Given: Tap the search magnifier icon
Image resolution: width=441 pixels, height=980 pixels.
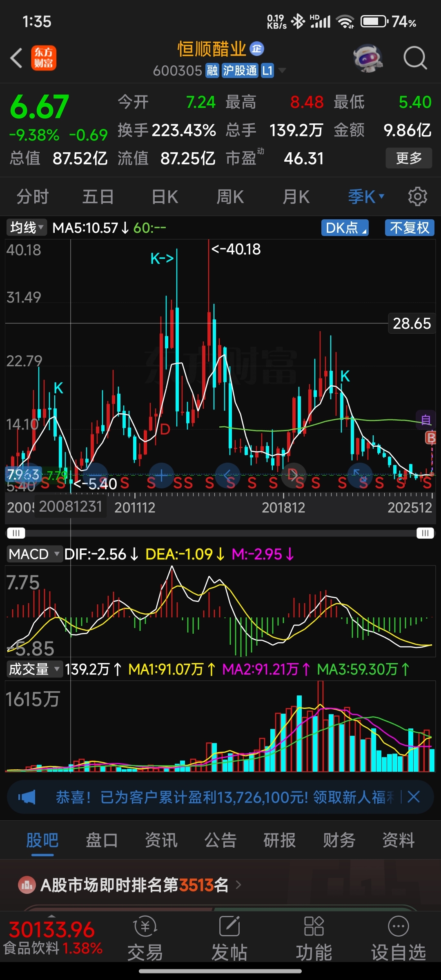Looking at the screenshot, I should tap(415, 58).
